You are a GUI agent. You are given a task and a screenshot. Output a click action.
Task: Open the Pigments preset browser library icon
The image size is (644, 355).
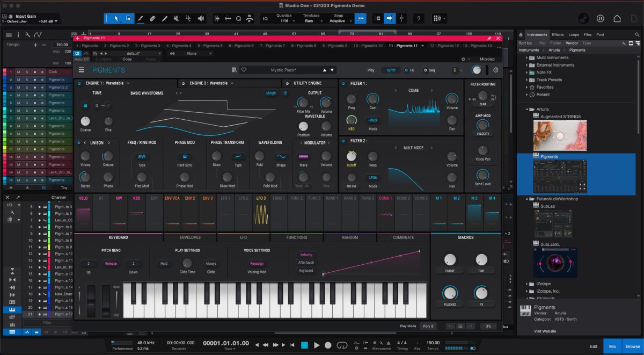tap(234, 70)
